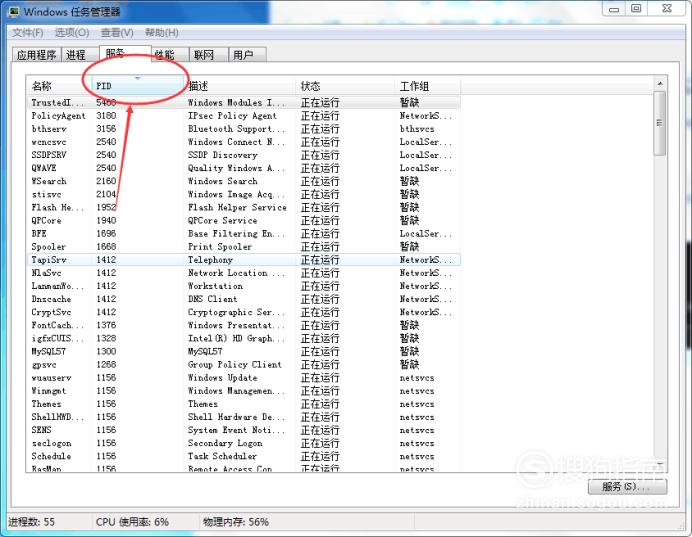Image resolution: width=692 pixels, height=537 pixels.
Task: Select the CryptSvc service row
Action: coord(244,312)
